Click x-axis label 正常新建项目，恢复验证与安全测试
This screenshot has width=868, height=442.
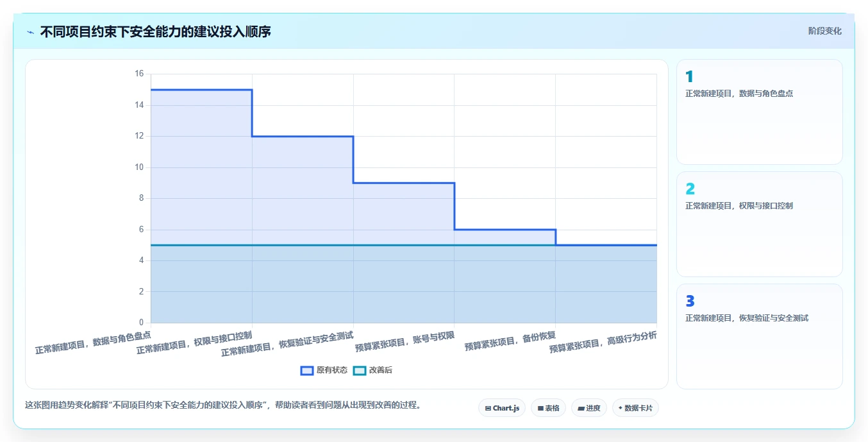pos(288,343)
